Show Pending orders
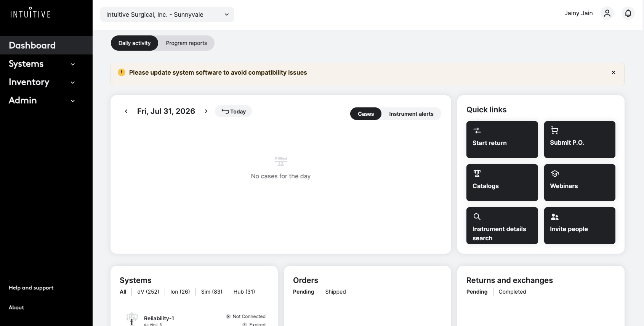The height and width of the screenshot is (326, 644). pyautogui.click(x=304, y=292)
